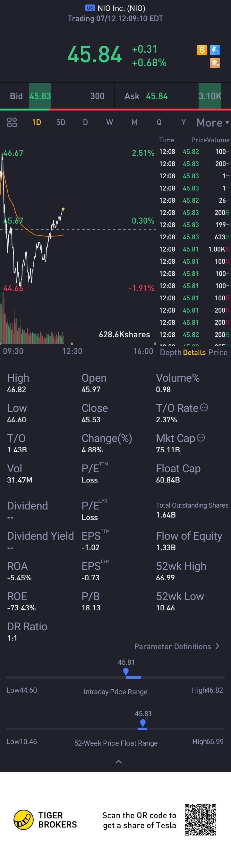Tap the Mkt Cap info bubble icon
The image size is (231, 868).
click(x=201, y=437)
